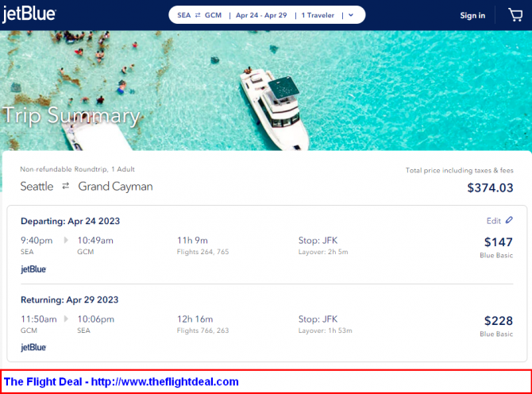Click the swap arrows between SEA and GCM
The image size is (532, 394).
pyautogui.click(x=198, y=15)
